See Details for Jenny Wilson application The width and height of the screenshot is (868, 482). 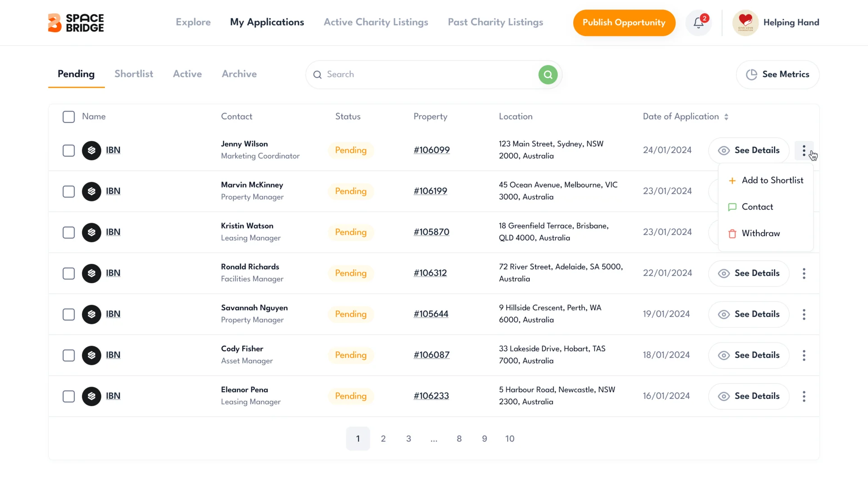[x=749, y=150]
